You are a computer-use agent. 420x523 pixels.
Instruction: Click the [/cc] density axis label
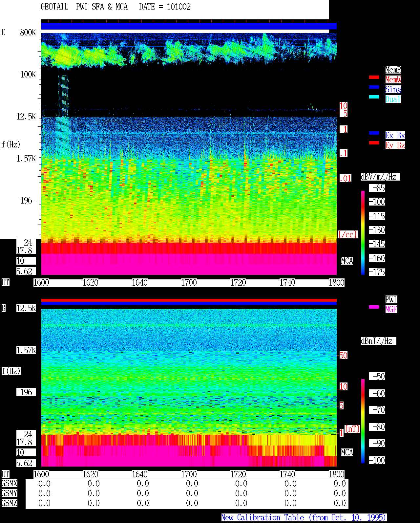pyautogui.click(x=348, y=235)
